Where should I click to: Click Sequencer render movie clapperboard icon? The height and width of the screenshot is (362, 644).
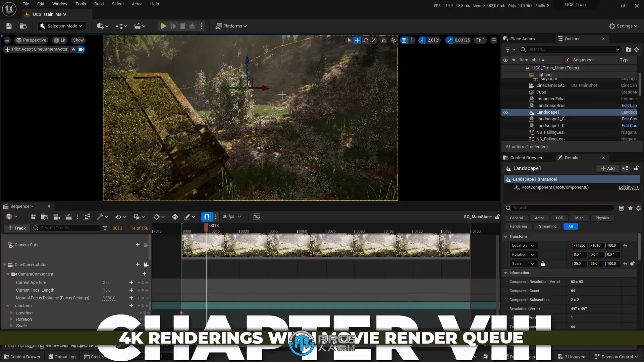(68, 217)
